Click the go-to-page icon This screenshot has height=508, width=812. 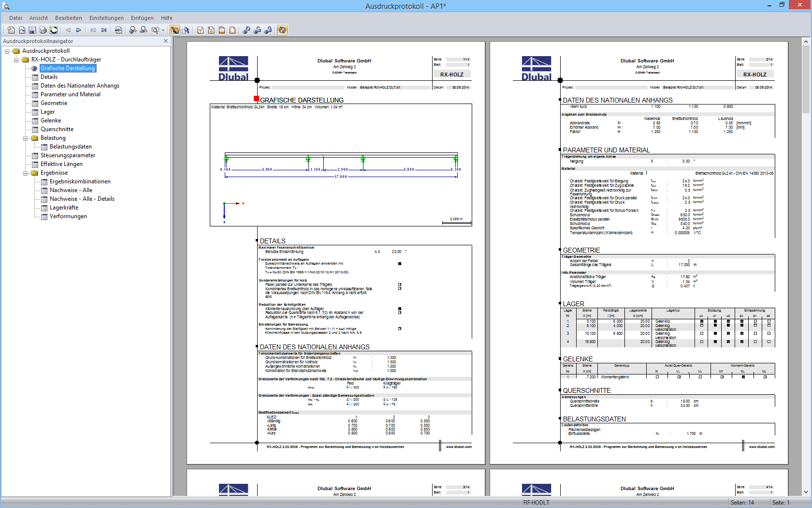tap(118, 30)
